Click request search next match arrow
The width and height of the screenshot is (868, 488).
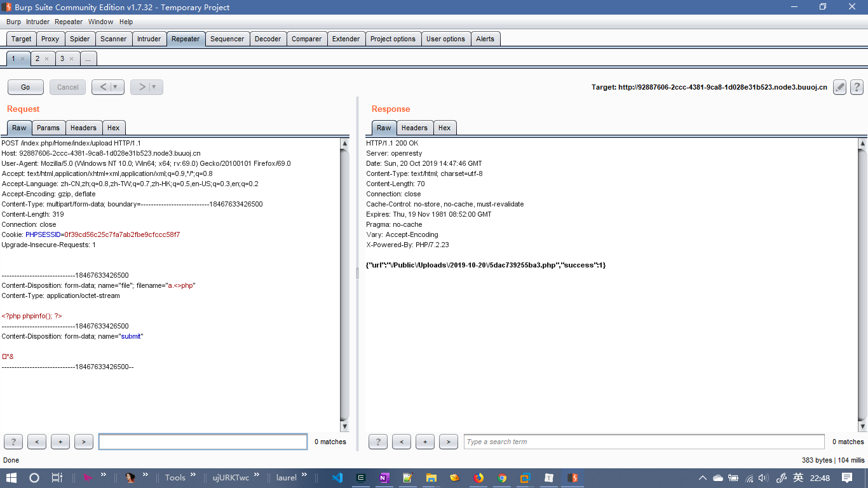(x=84, y=442)
